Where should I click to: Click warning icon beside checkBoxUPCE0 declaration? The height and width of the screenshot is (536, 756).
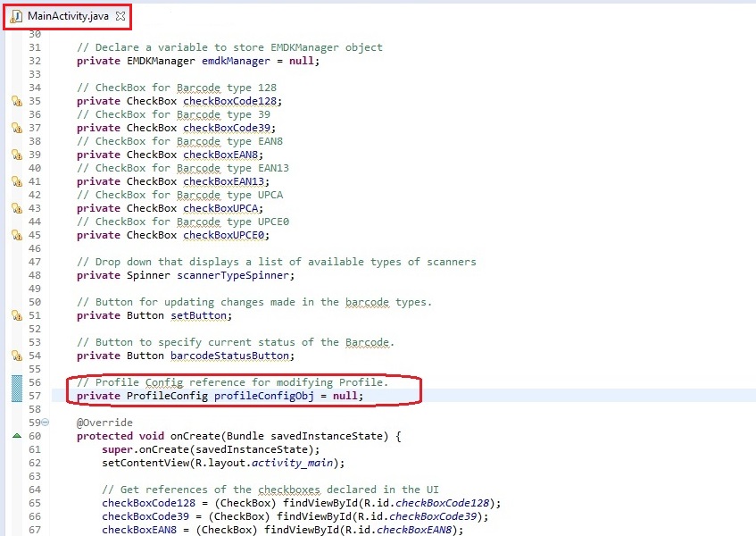pyautogui.click(x=16, y=235)
